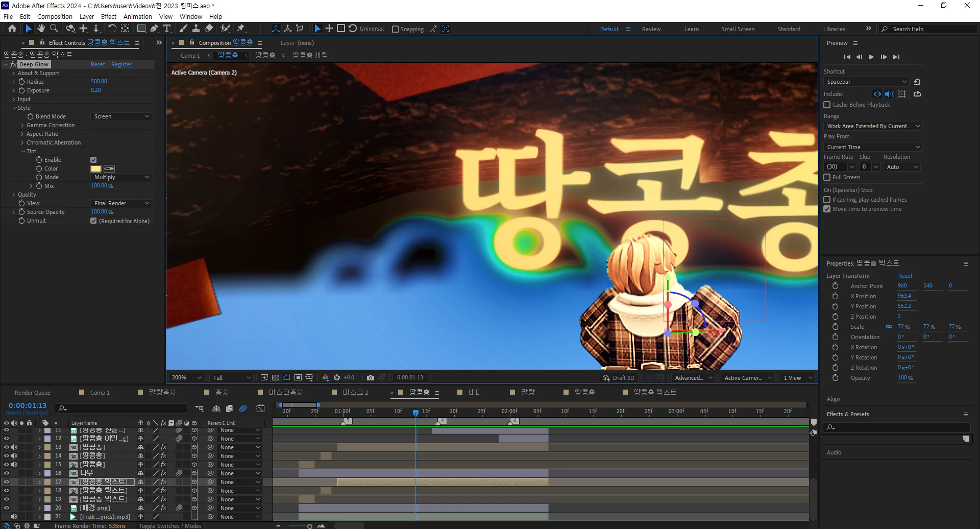This screenshot has height=529, width=980.
Task: Open the Play From Current Time dropdown
Action: (873, 147)
